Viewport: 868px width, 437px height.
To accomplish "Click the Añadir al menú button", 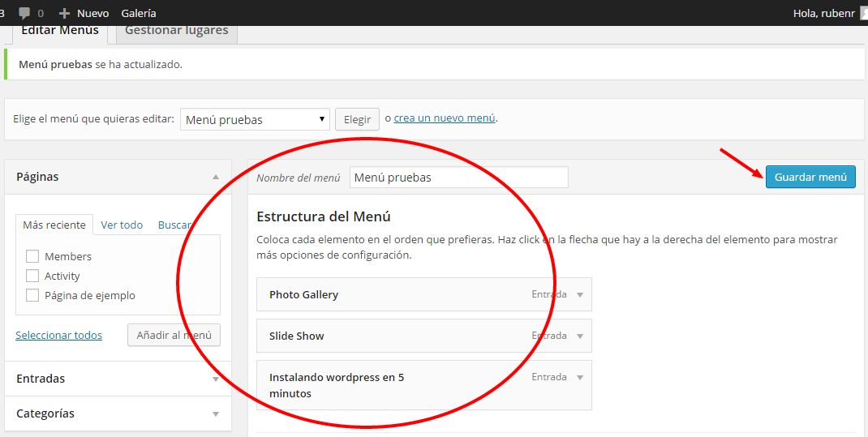I will (x=174, y=335).
